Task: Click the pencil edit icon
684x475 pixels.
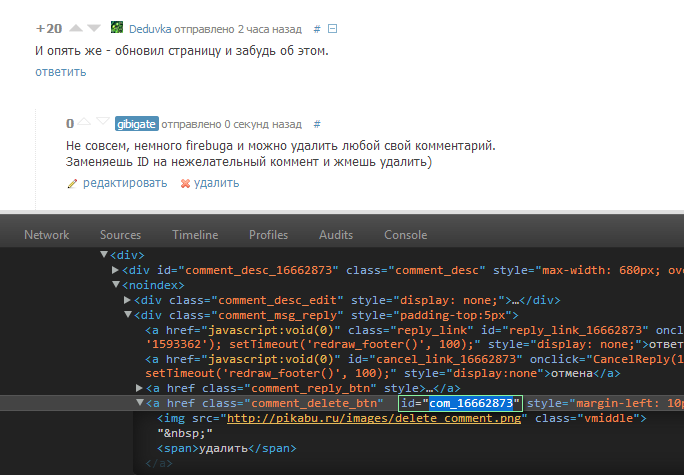Action: point(71,183)
